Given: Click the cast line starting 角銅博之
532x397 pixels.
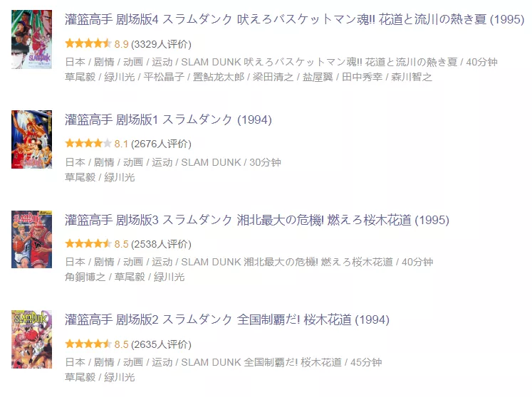Looking at the screenshot, I should coord(125,277).
